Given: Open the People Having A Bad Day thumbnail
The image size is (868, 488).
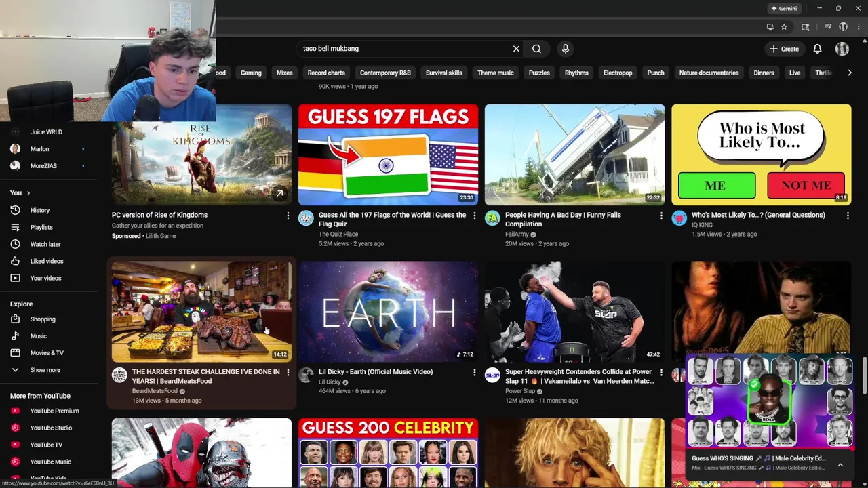Looking at the screenshot, I should [574, 155].
